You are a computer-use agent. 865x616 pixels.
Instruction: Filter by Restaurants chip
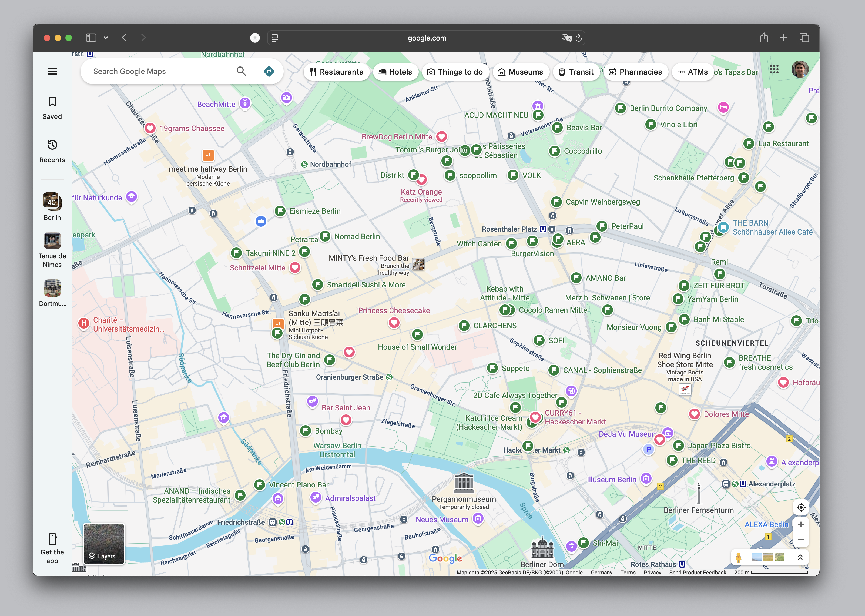pos(336,72)
